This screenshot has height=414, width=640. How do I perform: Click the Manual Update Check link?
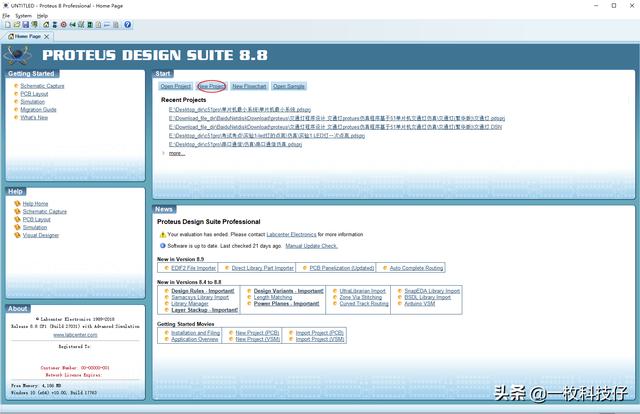[x=311, y=246]
